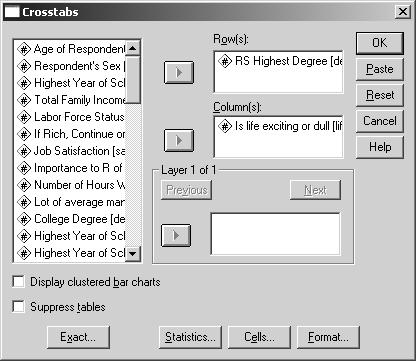416x361 pixels.
Task: Select Is life exciting or dull column variable
Action: [280, 126]
